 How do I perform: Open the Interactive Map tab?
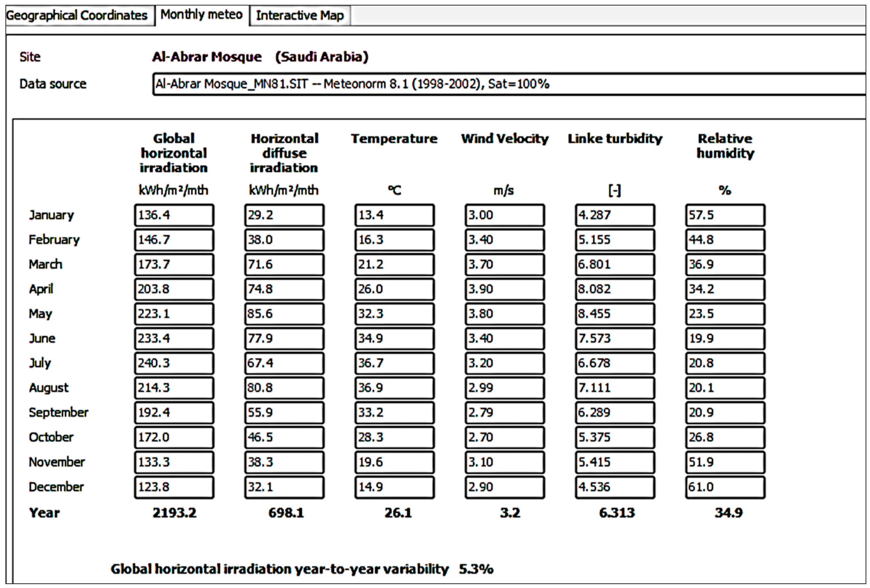299,15
